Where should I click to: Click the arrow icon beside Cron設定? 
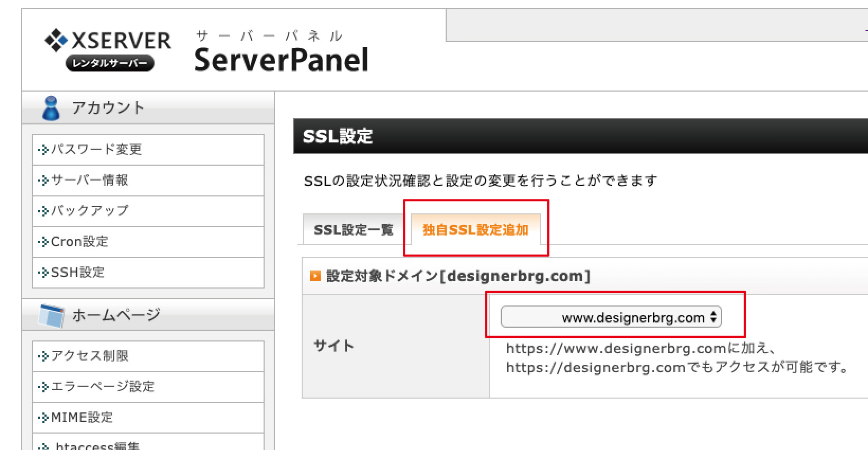click(43, 242)
